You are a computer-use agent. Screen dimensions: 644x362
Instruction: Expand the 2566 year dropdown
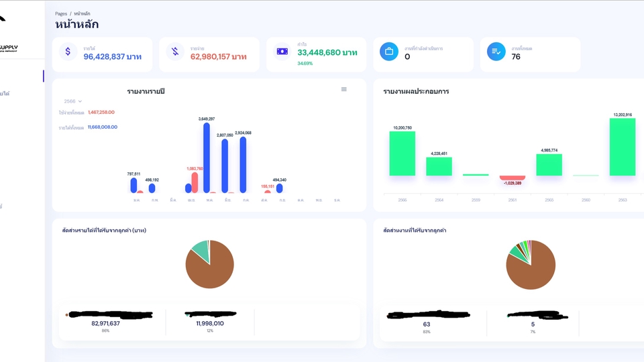pyautogui.click(x=72, y=101)
